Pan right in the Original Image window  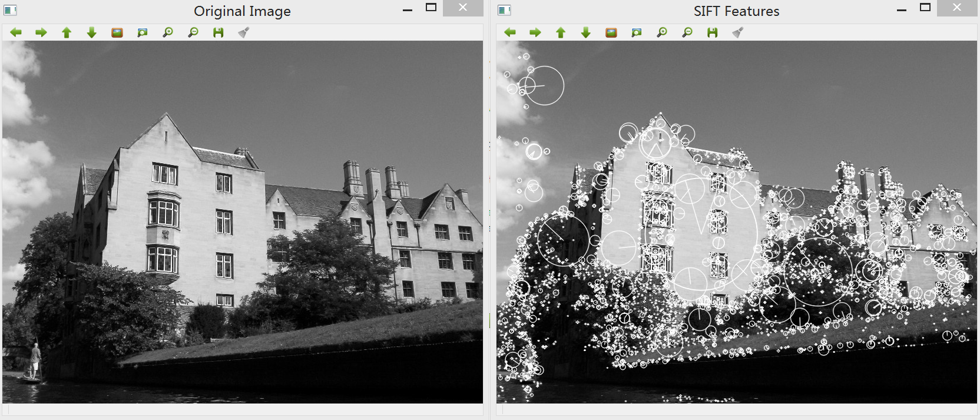(41, 32)
